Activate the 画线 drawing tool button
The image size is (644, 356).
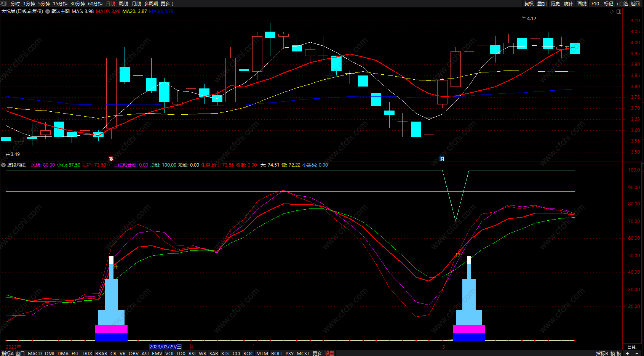[x=582, y=3]
